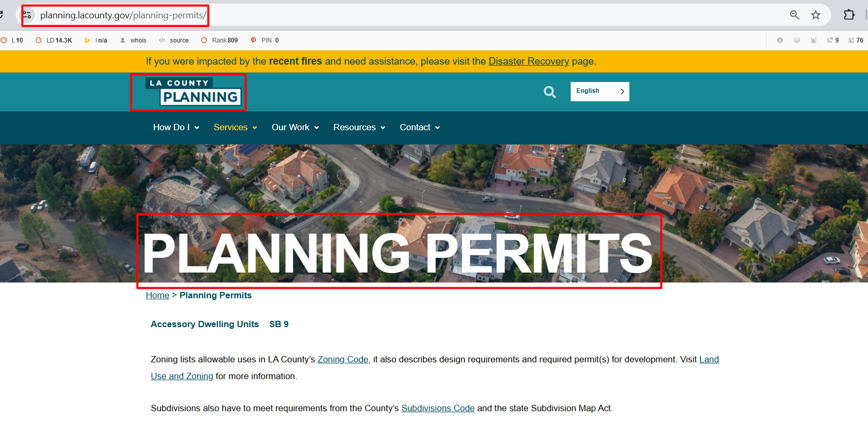The image size is (868, 439).
Task: Click the Rank 809 toolbar metric
Action: coord(220,40)
